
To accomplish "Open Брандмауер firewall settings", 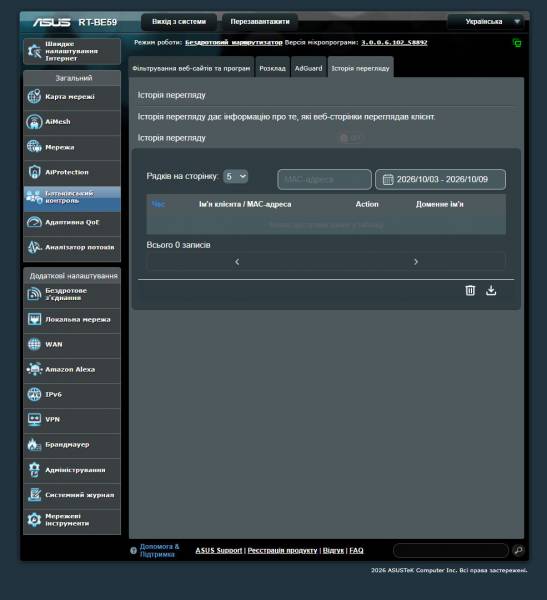I will 72,445.
